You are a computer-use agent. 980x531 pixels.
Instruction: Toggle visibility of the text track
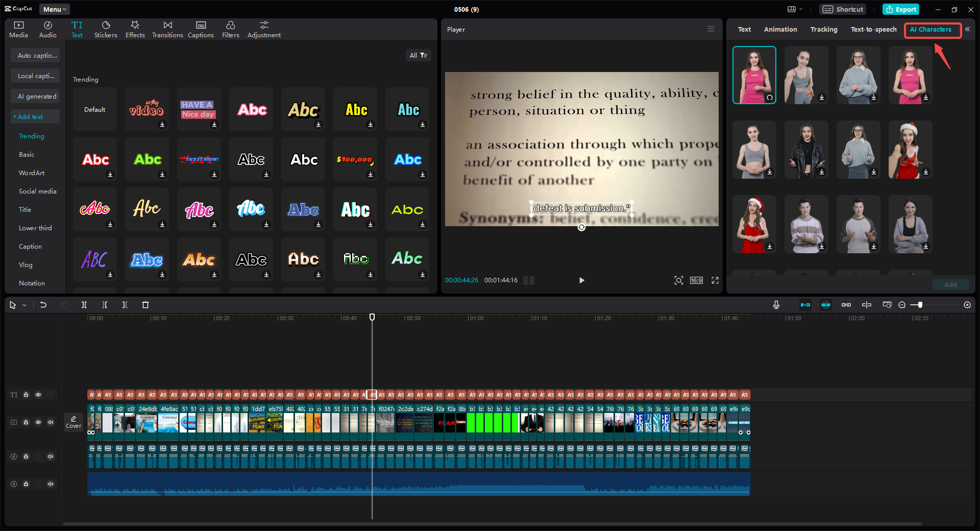click(38, 395)
